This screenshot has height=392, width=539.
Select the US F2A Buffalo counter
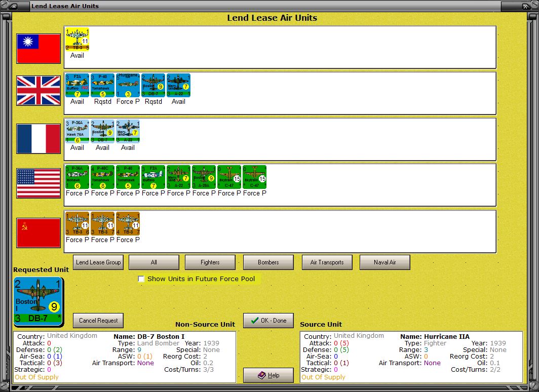click(153, 177)
